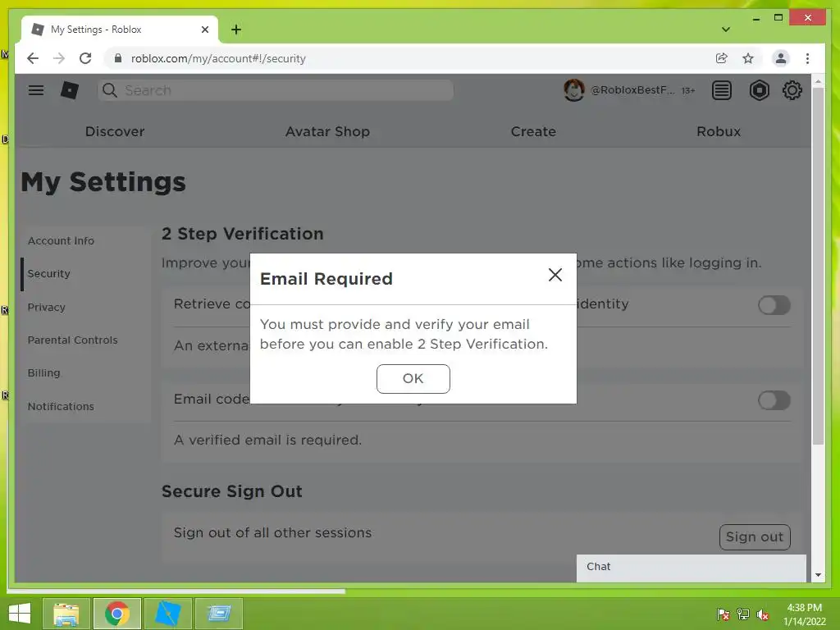This screenshot has height=630, width=840.
Task: Open the Windows Start button
Action: [20, 614]
